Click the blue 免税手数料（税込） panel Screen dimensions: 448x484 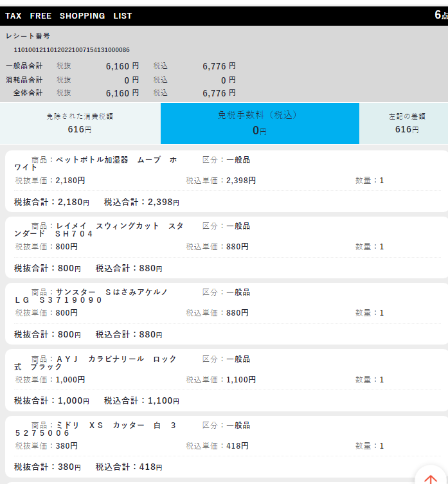coord(260,123)
